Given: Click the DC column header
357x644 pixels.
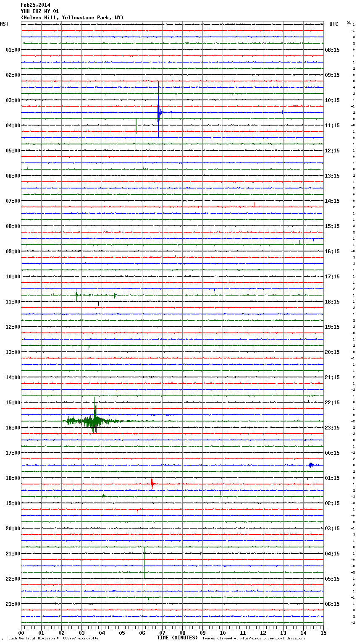Looking at the screenshot, I should point(349,23).
